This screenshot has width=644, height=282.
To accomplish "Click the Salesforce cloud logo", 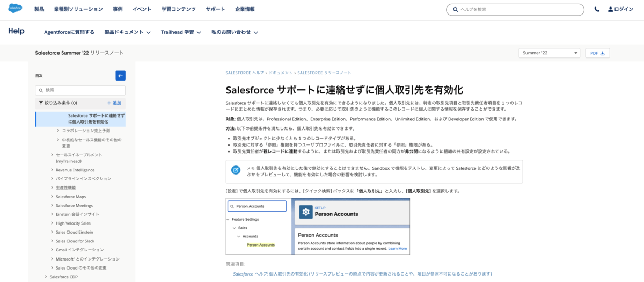I will (x=15, y=9).
